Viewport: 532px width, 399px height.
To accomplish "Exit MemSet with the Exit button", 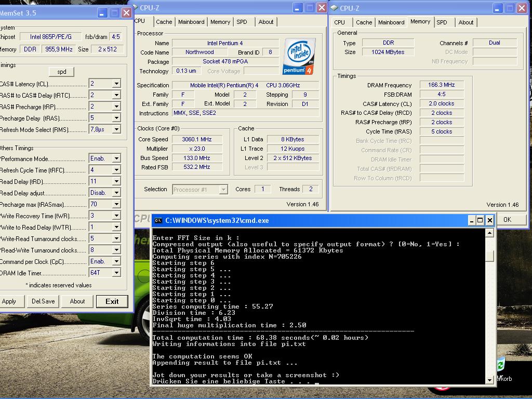I will click(x=112, y=301).
